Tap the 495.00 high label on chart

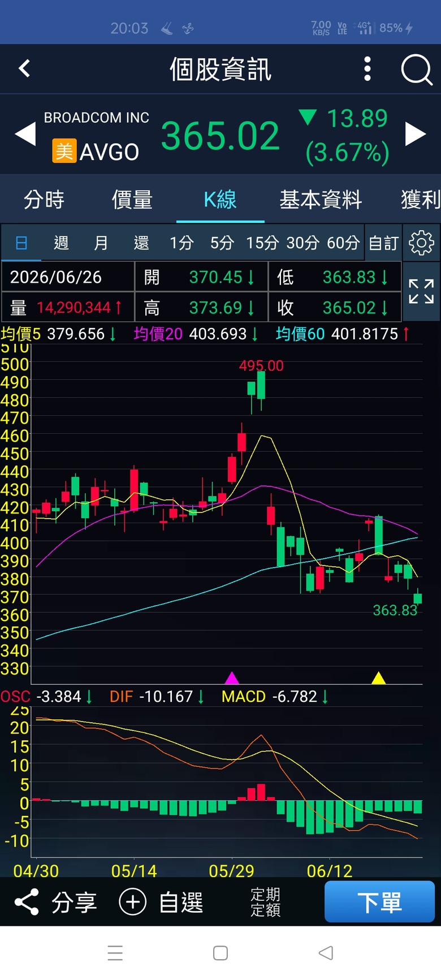coord(261,366)
